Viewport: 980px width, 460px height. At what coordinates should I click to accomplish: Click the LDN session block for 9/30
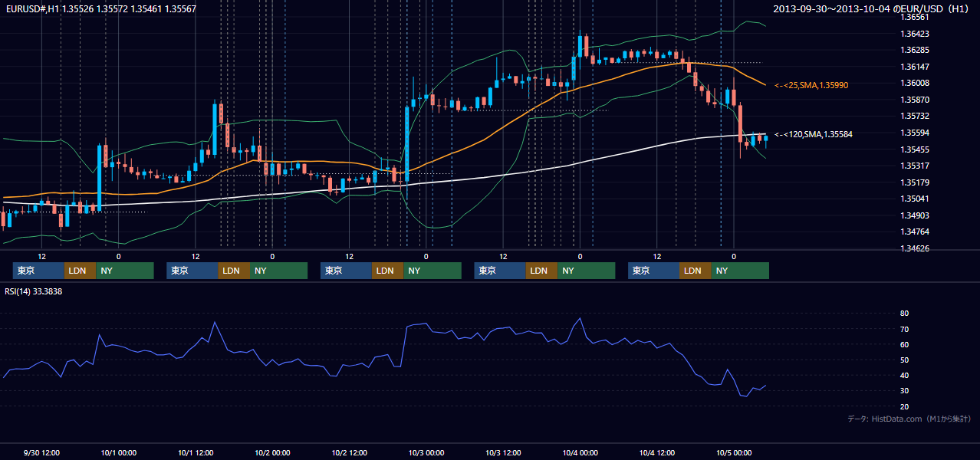80,271
